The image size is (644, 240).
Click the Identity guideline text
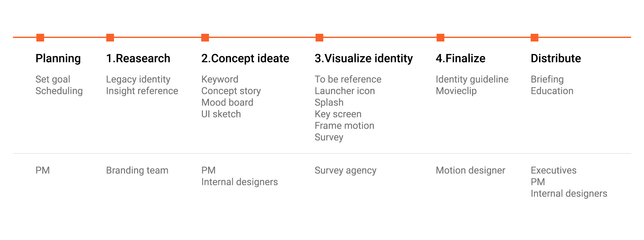(472, 79)
